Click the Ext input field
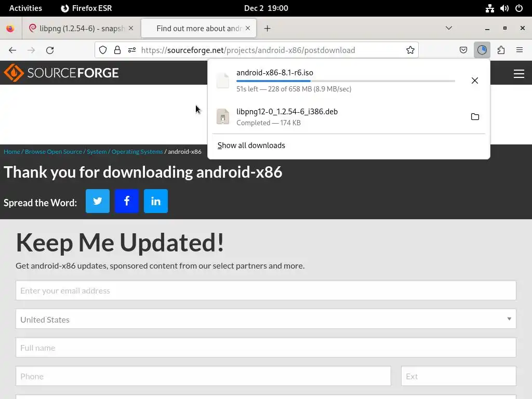The height and width of the screenshot is (399, 532). tap(458, 376)
